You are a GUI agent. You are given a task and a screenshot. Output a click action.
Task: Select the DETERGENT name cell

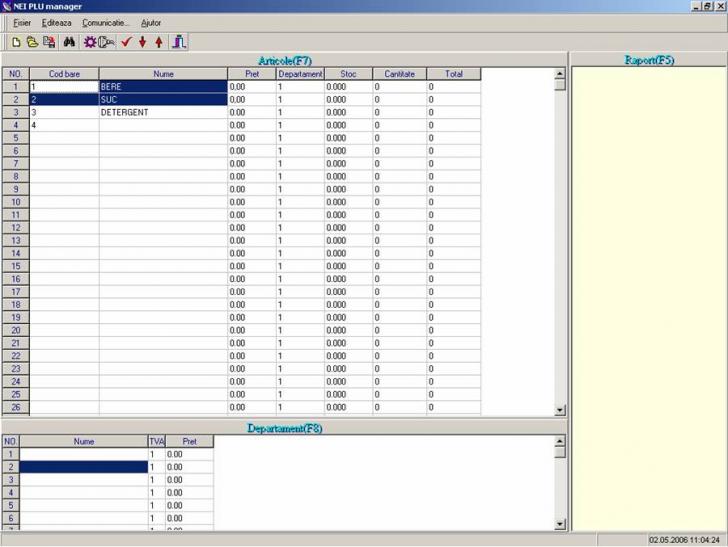pyautogui.click(x=163, y=113)
